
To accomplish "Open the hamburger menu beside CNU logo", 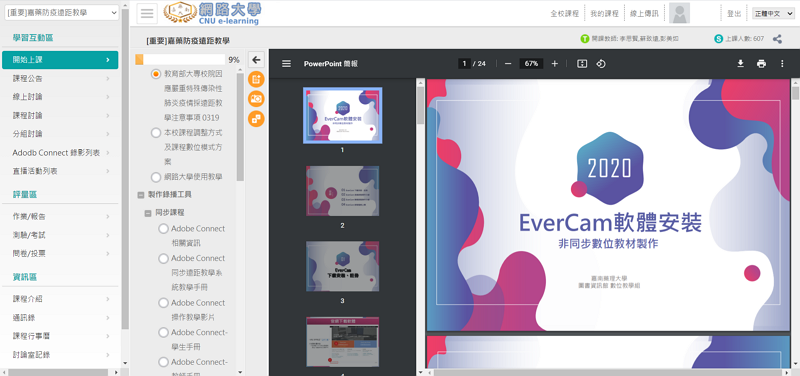I will pos(147,13).
